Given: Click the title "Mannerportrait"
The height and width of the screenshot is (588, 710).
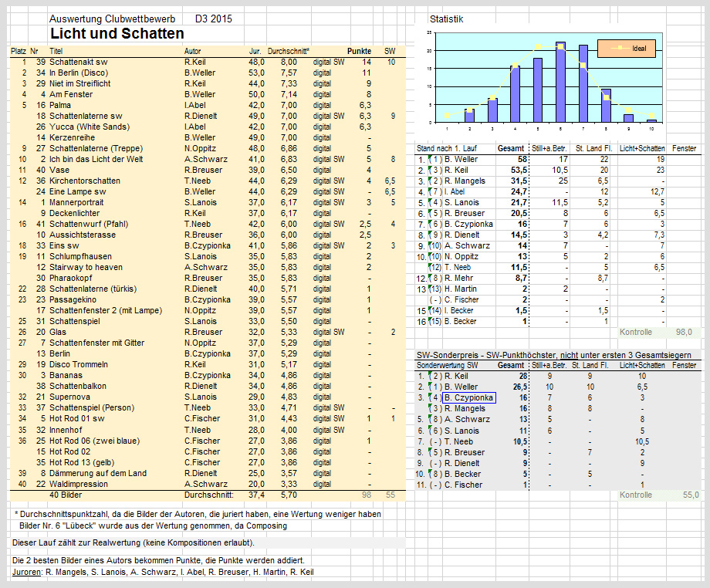Looking at the screenshot, I should [76, 203].
